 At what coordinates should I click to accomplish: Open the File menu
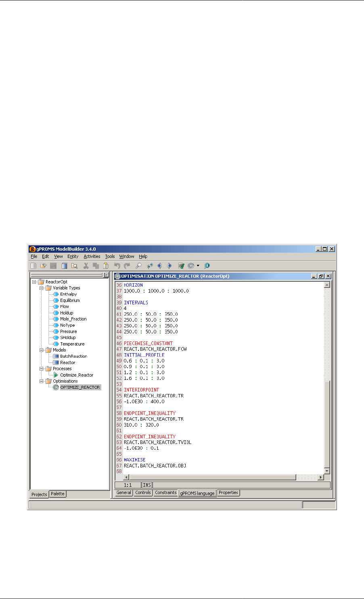point(34,256)
